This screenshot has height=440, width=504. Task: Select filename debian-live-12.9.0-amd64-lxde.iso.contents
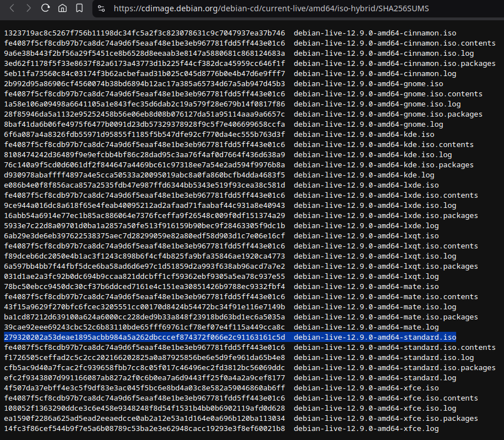tap(386, 195)
